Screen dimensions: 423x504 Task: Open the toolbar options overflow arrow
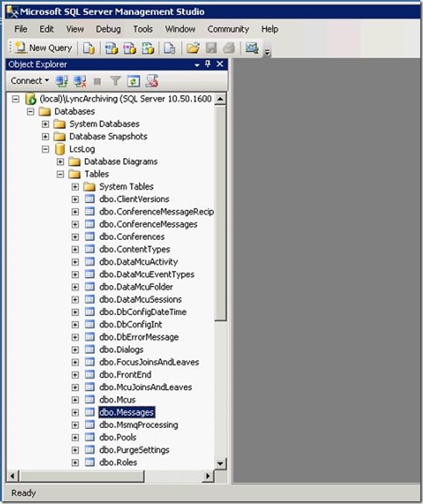coord(267,53)
